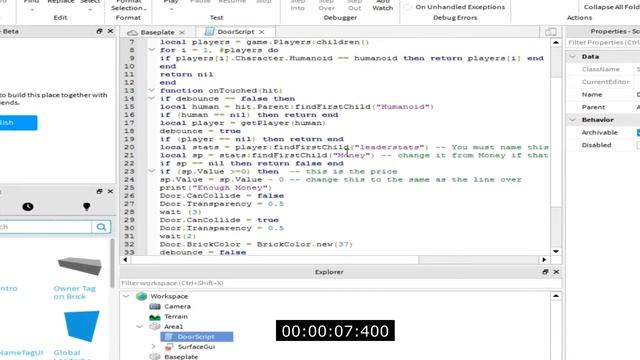Open the lightbulb tab in toolbox

point(87,207)
